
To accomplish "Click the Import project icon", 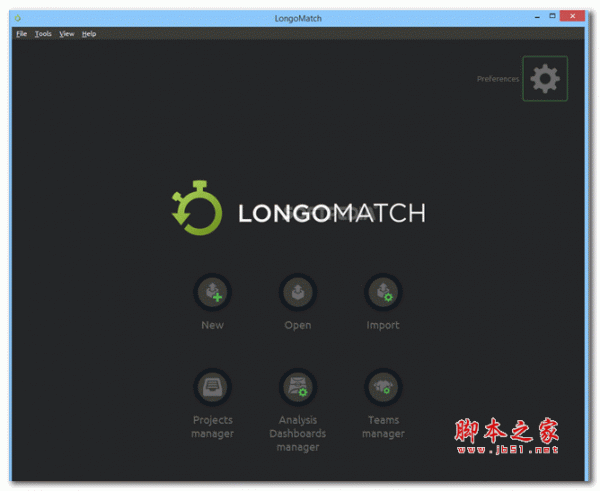I will [x=383, y=292].
